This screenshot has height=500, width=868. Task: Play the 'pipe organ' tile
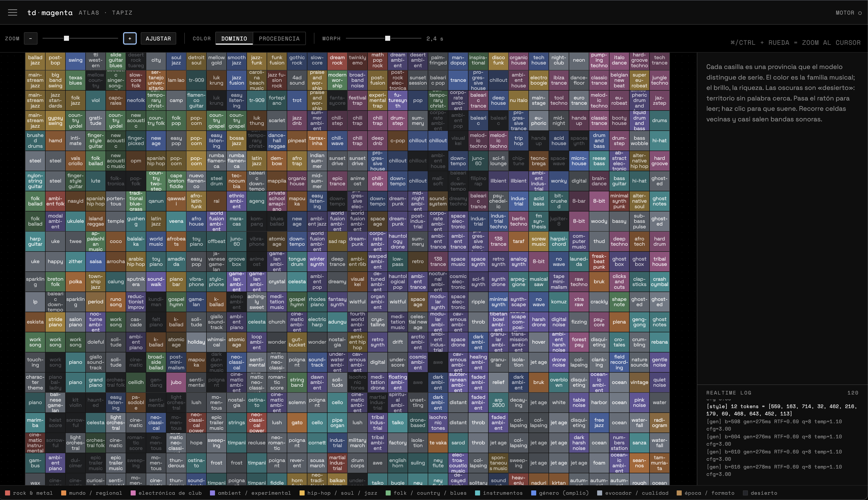tap(337, 423)
